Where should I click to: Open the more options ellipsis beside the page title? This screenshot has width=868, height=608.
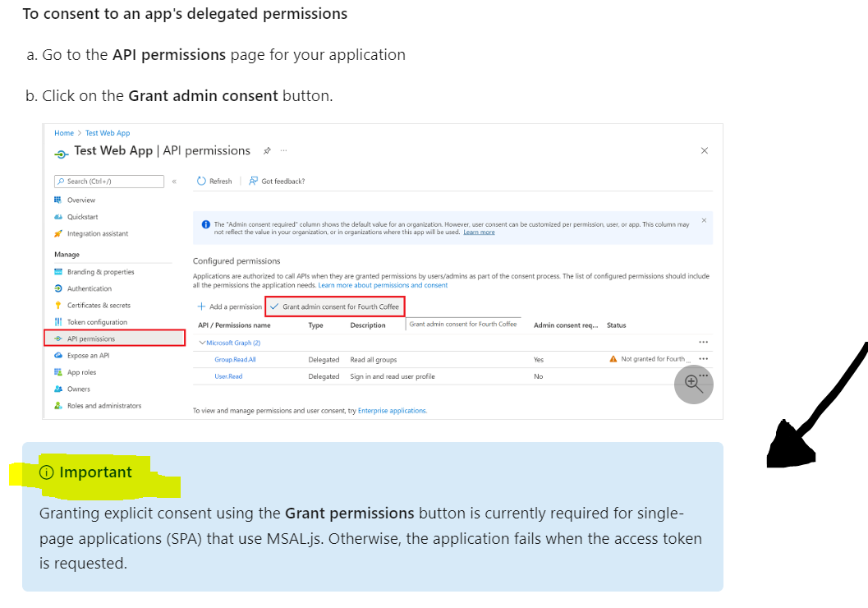283,150
